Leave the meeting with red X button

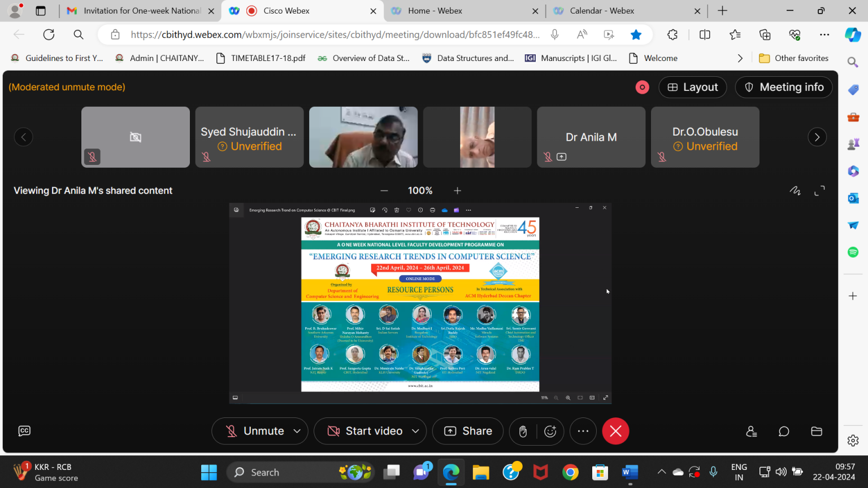pyautogui.click(x=615, y=432)
